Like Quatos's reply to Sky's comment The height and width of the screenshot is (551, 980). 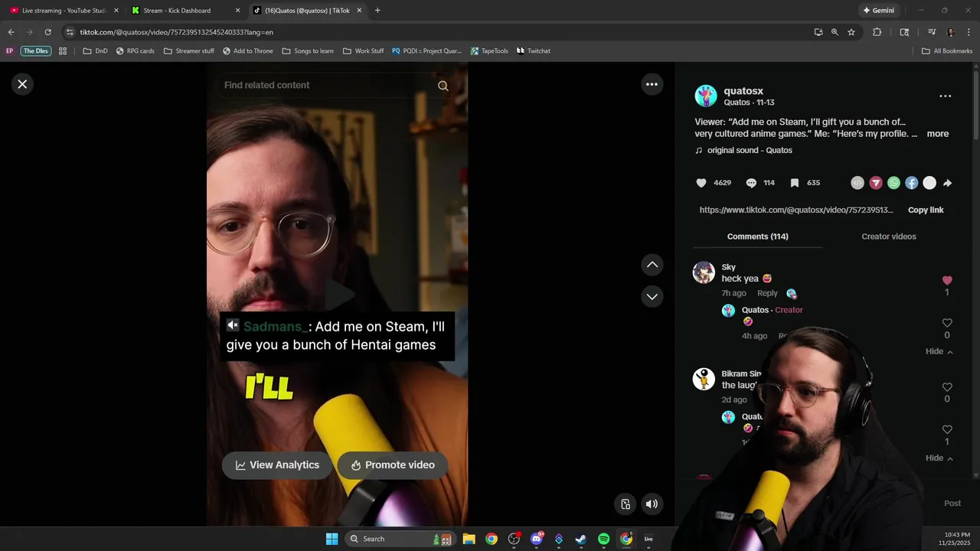click(947, 323)
